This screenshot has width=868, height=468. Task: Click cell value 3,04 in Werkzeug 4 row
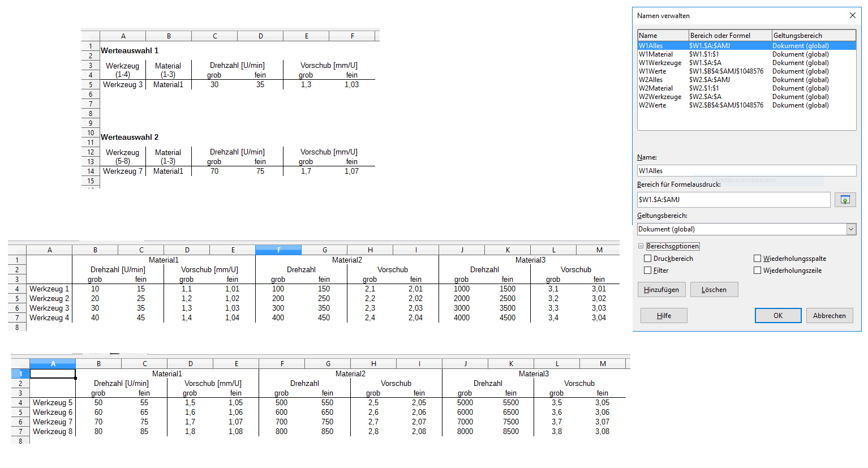[599, 317]
